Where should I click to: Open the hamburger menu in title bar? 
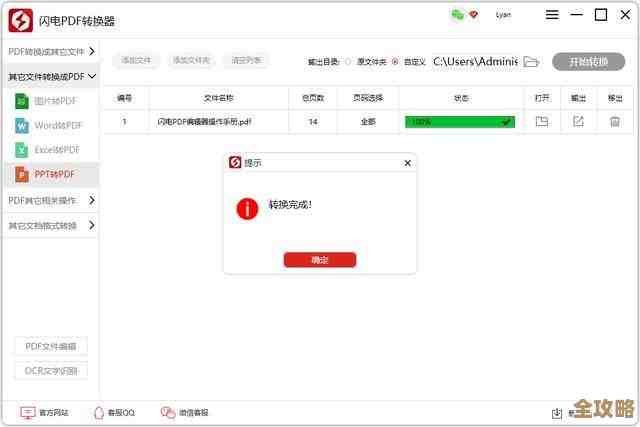[552, 15]
